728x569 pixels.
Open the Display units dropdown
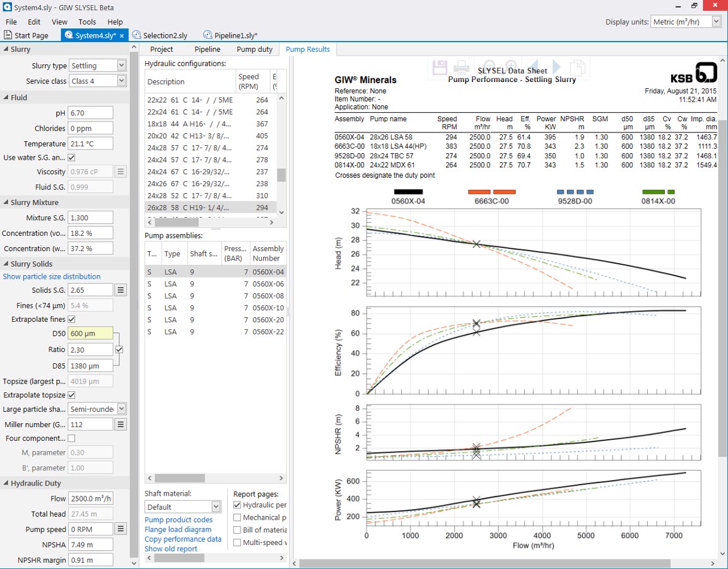pyautogui.click(x=717, y=21)
